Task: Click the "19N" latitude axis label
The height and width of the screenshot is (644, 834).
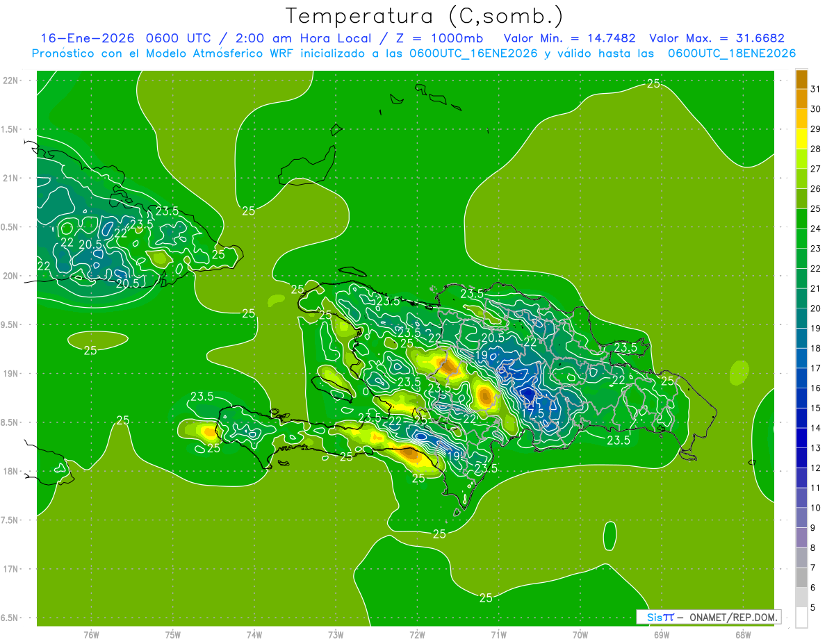Action: [10, 374]
